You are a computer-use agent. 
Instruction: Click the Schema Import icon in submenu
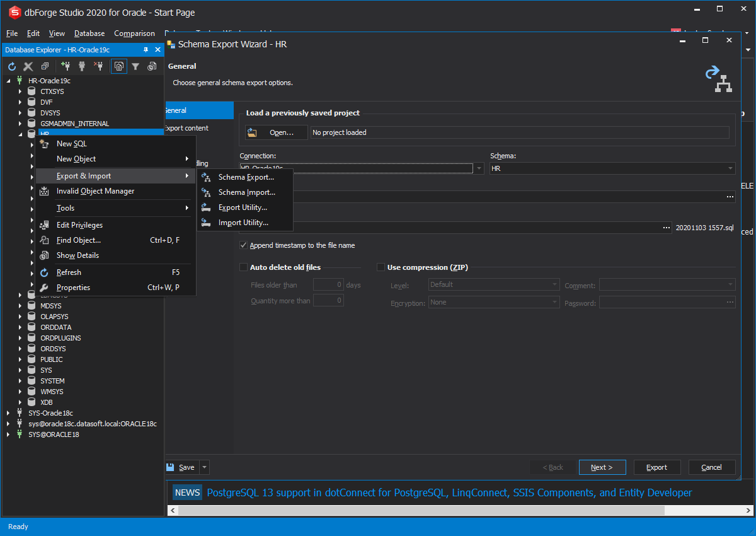[x=206, y=192]
